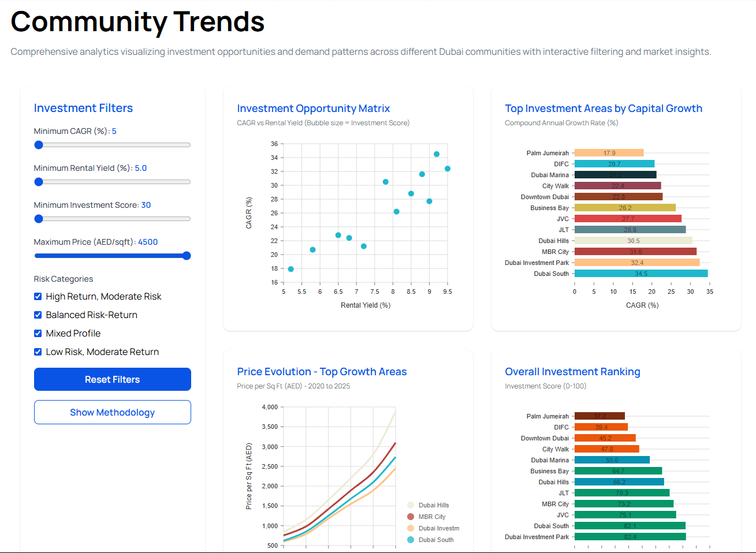Toggle the Low Risk, Moderate Return option
The image size is (756, 553).
(37, 352)
